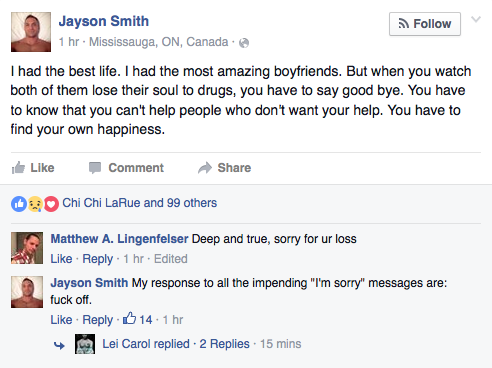Click the reply arrow beside Lei Carol
This screenshot has width=492, height=368.
click(x=59, y=346)
